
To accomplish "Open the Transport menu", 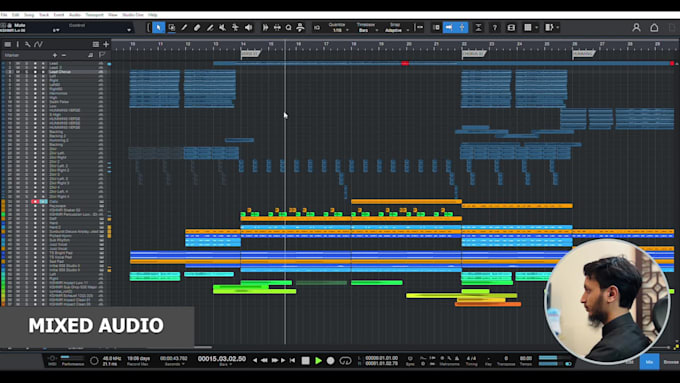I will 94,15.
